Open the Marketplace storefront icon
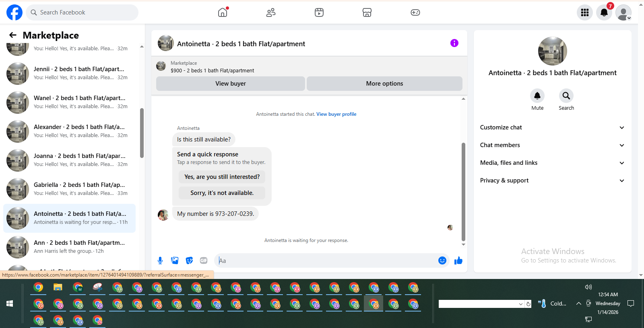The height and width of the screenshot is (328, 644). tap(367, 12)
